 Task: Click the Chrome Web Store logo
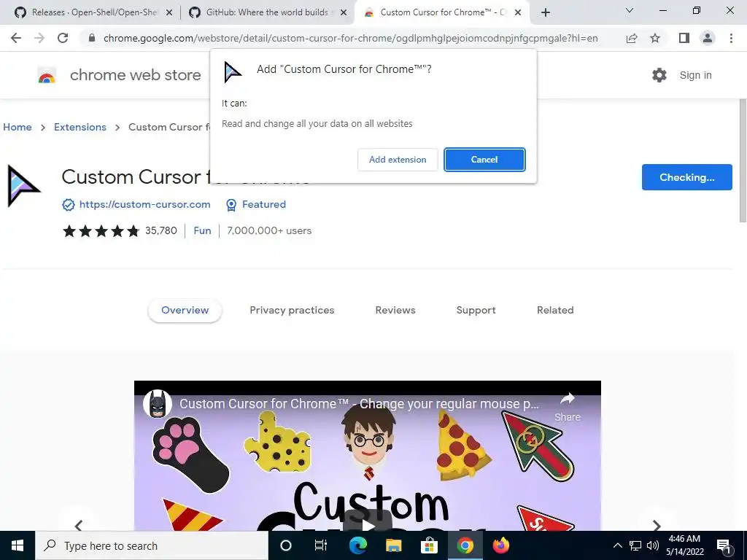(47, 75)
